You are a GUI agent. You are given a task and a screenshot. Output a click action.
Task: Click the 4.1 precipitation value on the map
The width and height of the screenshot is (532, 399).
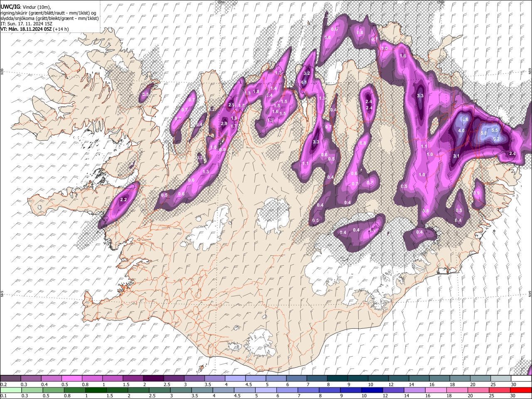click(304, 83)
